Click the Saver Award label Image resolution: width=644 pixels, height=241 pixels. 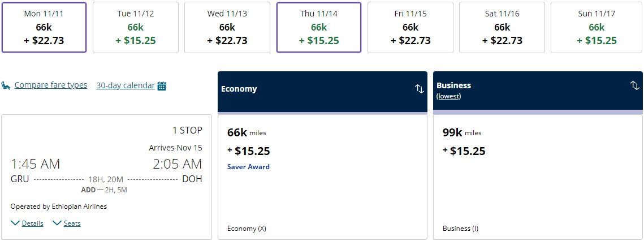coord(248,166)
